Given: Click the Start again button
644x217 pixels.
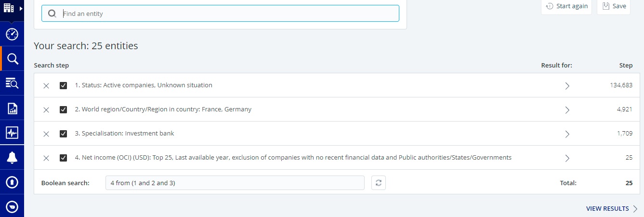Looking at the screenshot, I should [x=566, y=6].
